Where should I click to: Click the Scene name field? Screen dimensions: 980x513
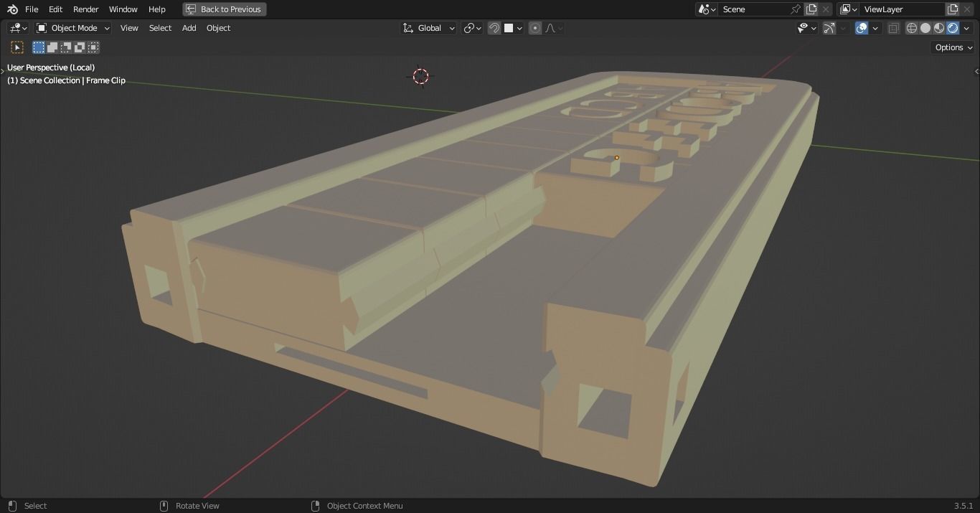(753, 9)
